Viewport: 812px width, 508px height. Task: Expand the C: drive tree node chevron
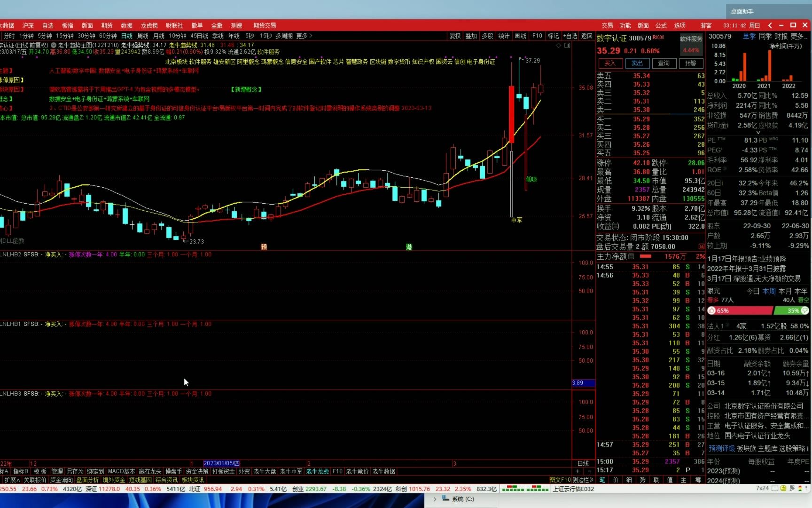435,499
